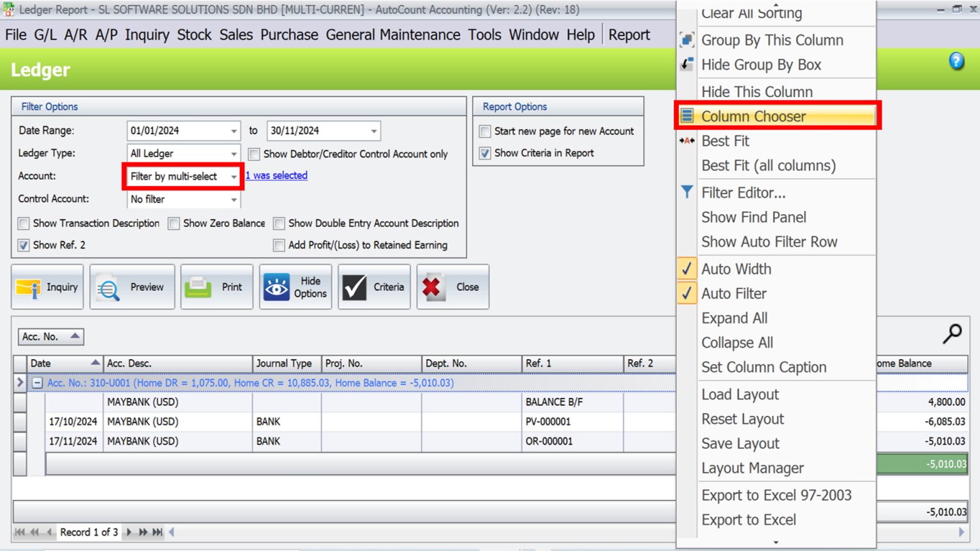The image size is (980, 551).
Task: Click the Filter Editor funnel icon
Action: [x=687, y=192]
